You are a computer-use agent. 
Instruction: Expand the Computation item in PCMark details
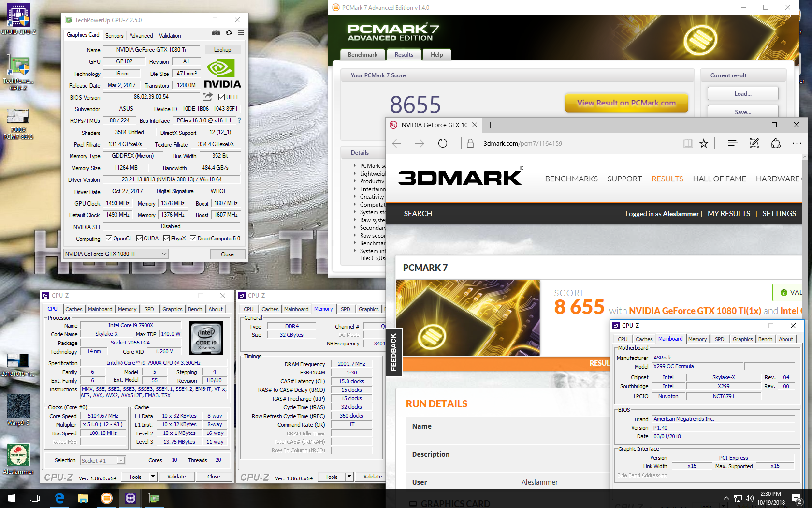pyautogui.click(x=355, y=204)
